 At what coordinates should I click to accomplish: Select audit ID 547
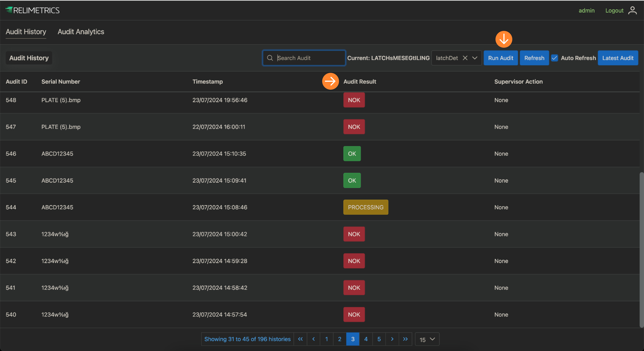(x=11, y=127)
